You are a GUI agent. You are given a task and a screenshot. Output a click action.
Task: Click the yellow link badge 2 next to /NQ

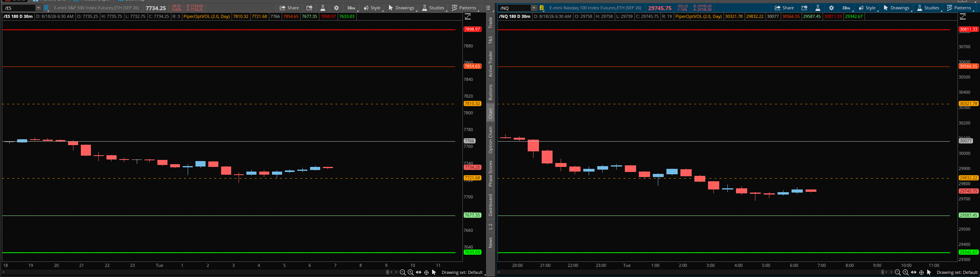click(x=542, y=8)
